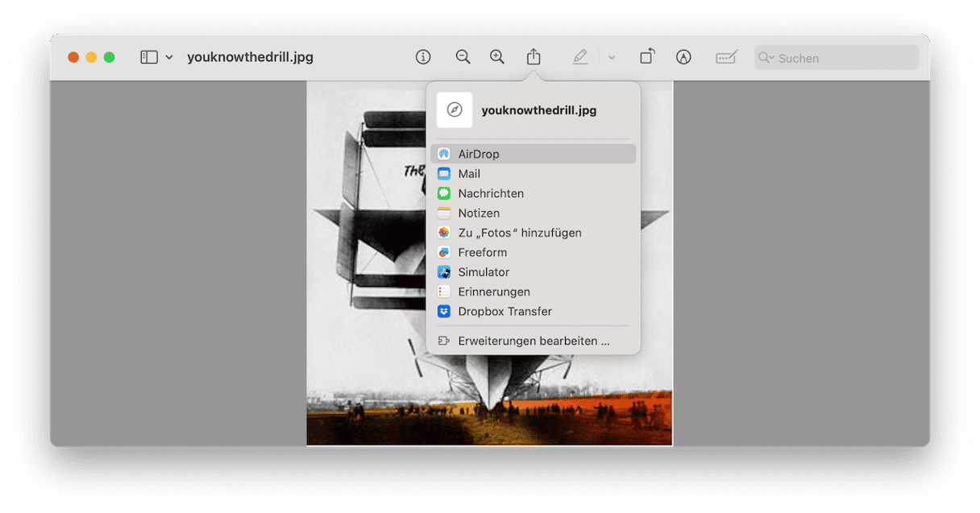Click in the Suchen search field
Screen dimensions: 980x513
[842, 58]
